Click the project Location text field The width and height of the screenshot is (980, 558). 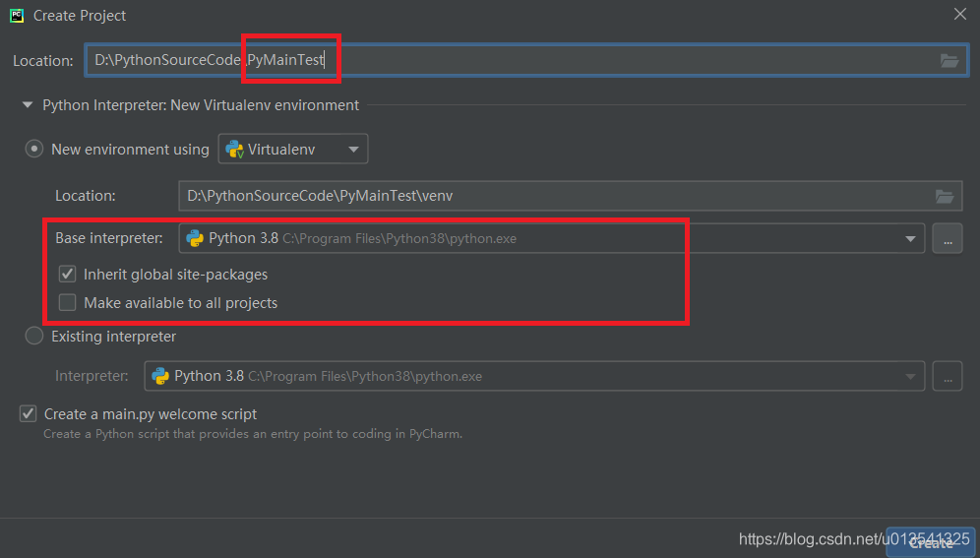526,60
